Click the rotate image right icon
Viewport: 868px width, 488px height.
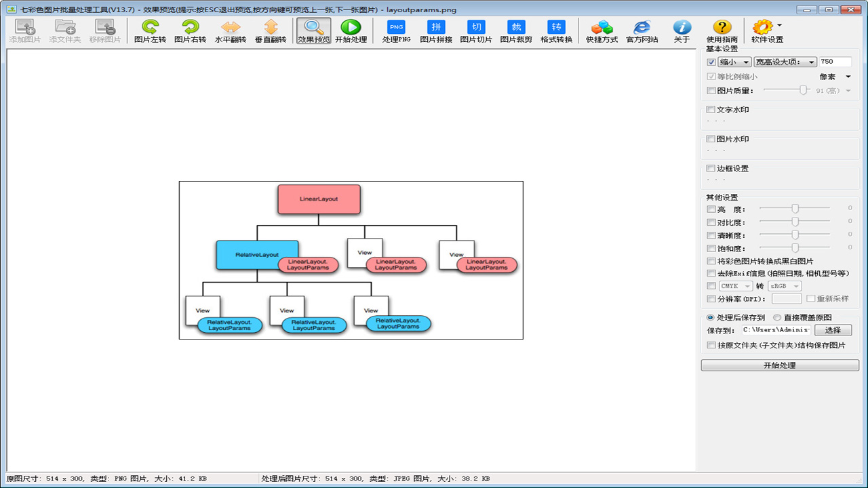click(190, 27)
